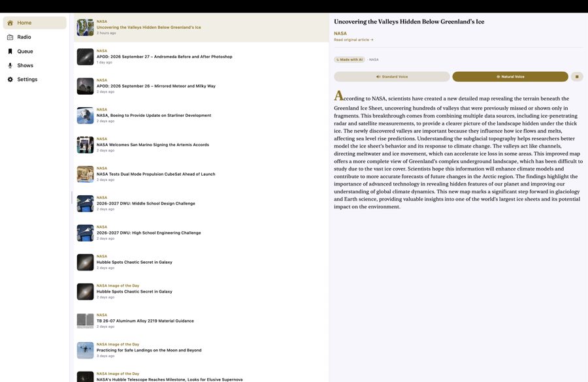Select 'Uncovering the Valleys Hidden Below Greenland's Ice' list title

click(148, 27)
